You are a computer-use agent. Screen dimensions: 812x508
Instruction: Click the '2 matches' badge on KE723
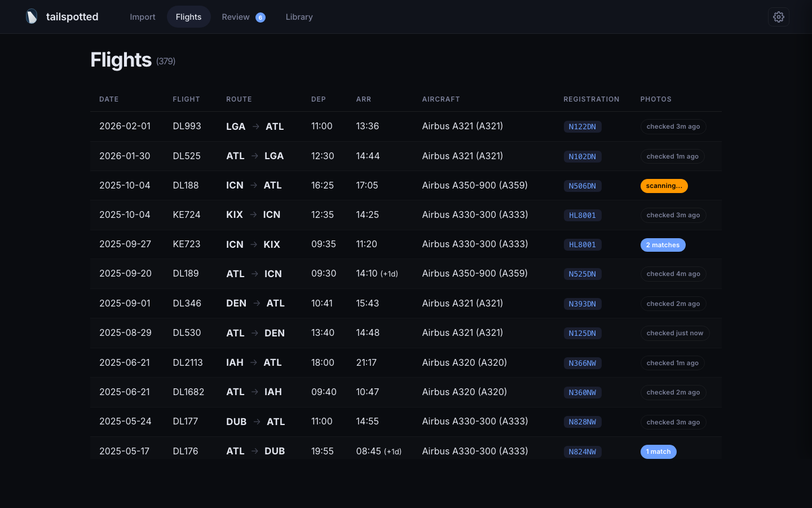point(663,244)
